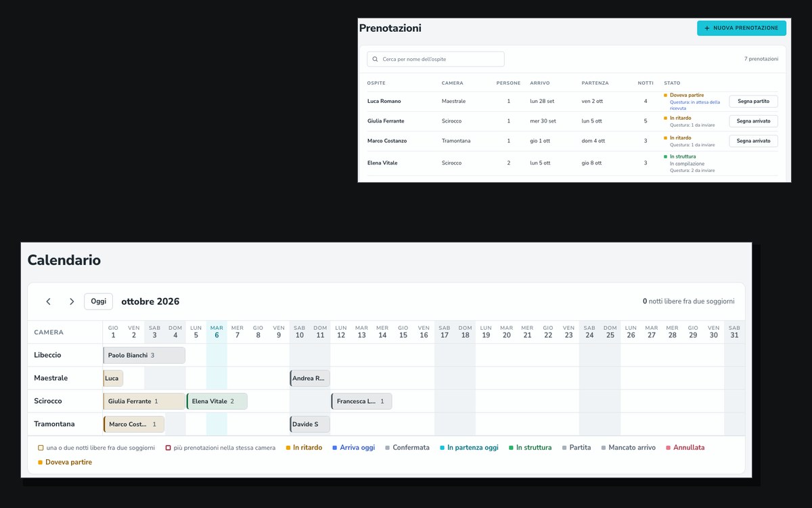812x508 pixels.
Task: Open Davide S booking in Tramontana row
Action: pyautogui.click(x=310, y=424)
